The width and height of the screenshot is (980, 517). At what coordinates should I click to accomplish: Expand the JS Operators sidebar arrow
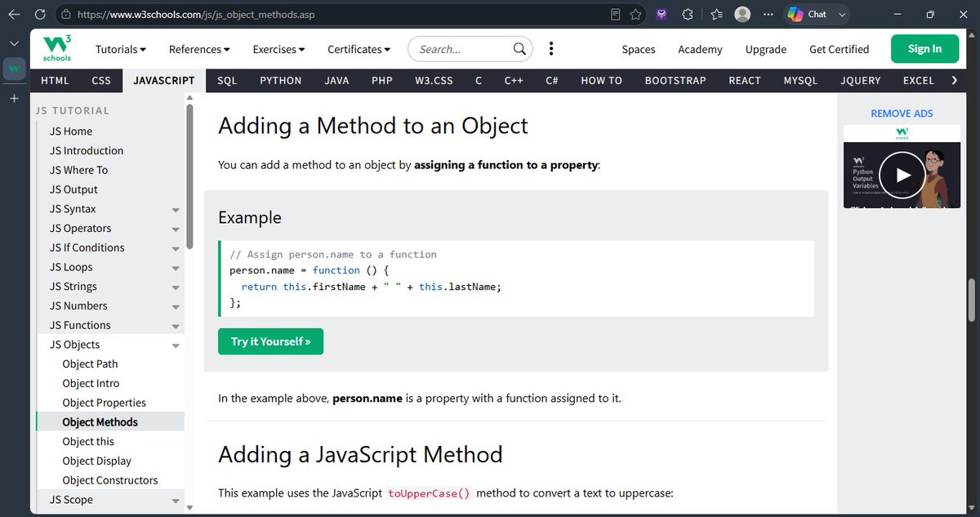click(x=176, y=230)
